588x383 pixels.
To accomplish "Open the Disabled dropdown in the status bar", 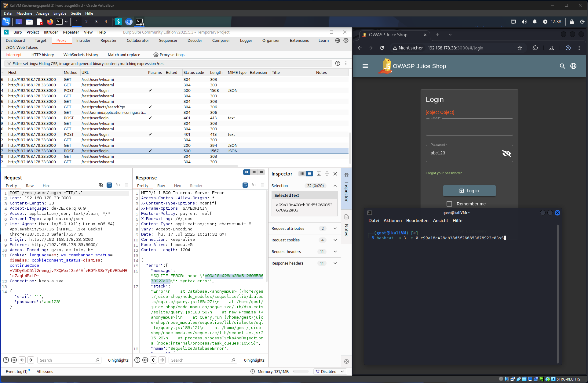I will click(x=342, y=371).
